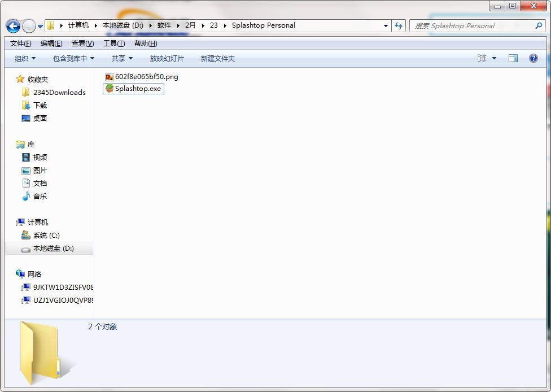Open the 文件(F) menu

tap(21, 43)
